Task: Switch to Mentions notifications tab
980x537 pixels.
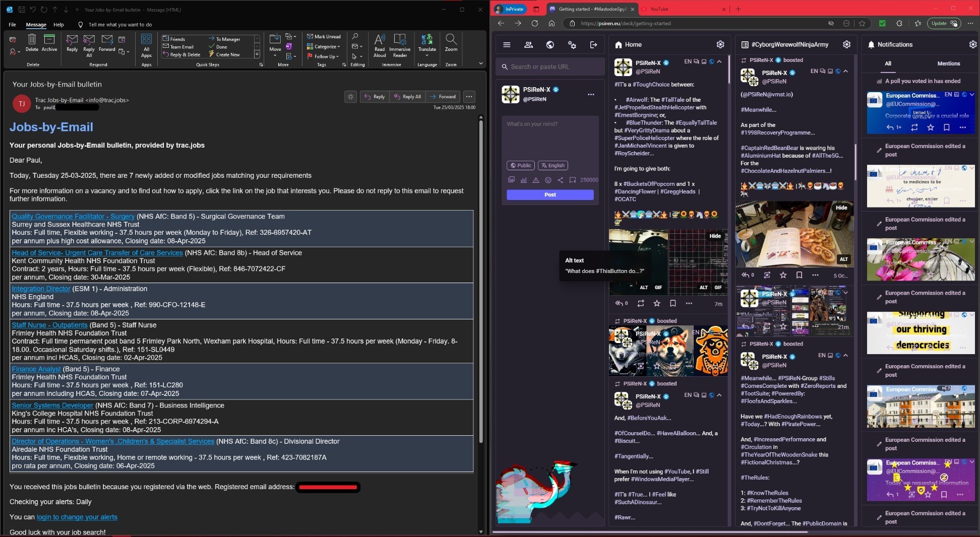Action: 948,63
